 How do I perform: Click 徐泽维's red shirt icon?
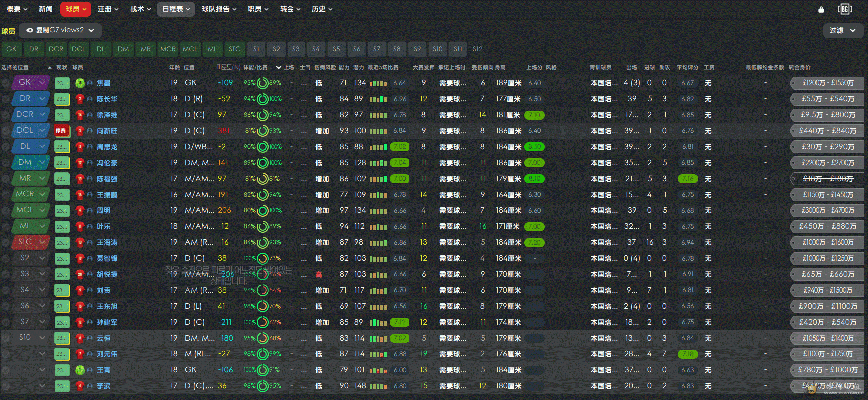coord(80,115)
